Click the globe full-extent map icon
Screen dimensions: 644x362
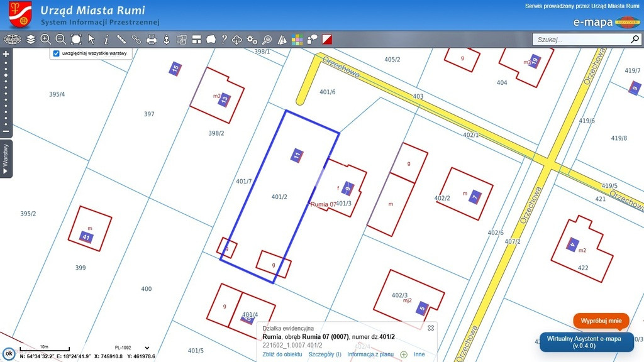point(13,40)
